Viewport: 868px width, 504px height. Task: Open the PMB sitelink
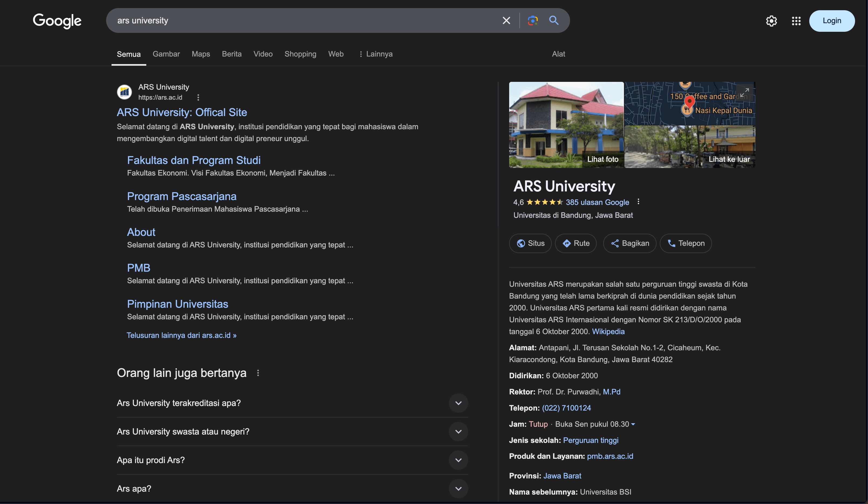point(138,268)
